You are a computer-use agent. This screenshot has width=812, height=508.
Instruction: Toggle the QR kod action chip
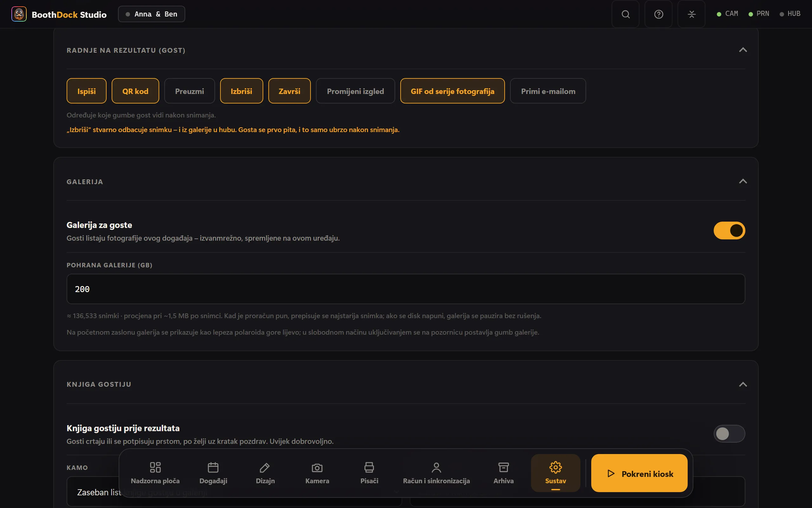point(135,91)
